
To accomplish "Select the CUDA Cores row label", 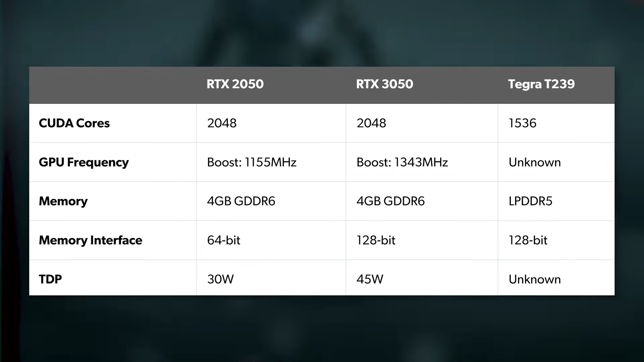I will (x=74, y=123).
